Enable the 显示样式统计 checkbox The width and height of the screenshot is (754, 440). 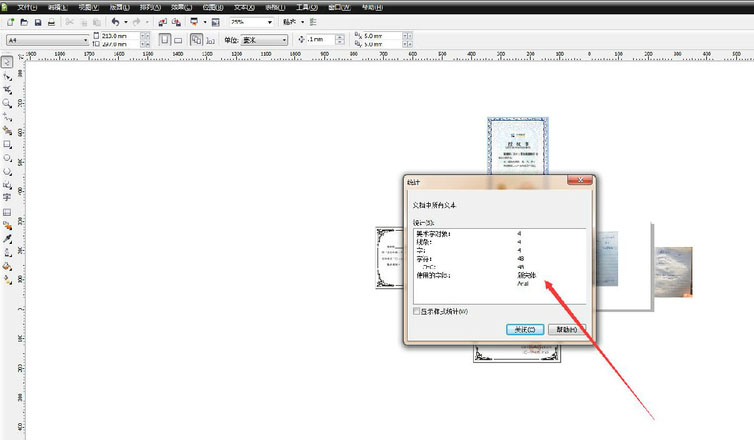tap(417, 311)
